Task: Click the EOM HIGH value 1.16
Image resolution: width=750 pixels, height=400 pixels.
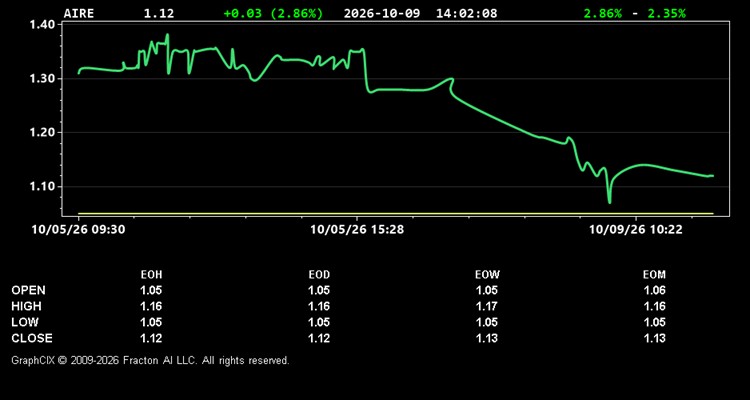Action: pyautogui.click(x=655, y=306)
